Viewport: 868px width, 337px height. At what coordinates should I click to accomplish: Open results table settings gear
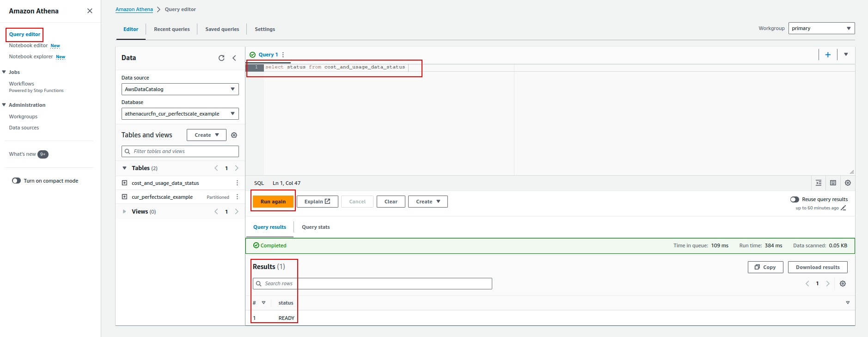(843, 284)
